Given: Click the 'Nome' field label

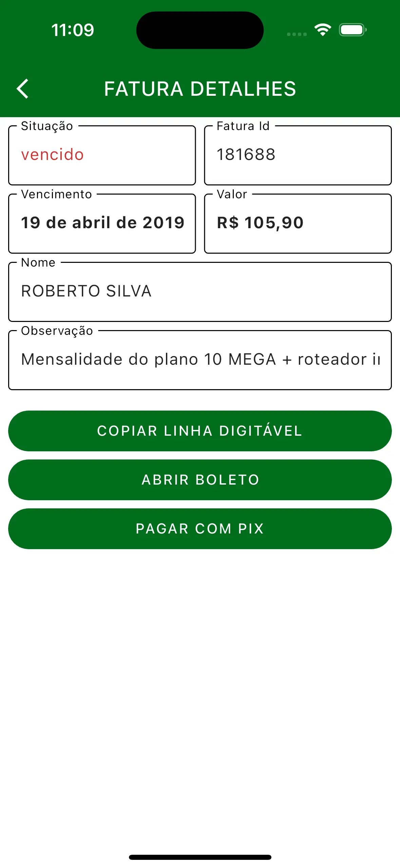Looking at the screenshot, I should [x=38, y=263].
